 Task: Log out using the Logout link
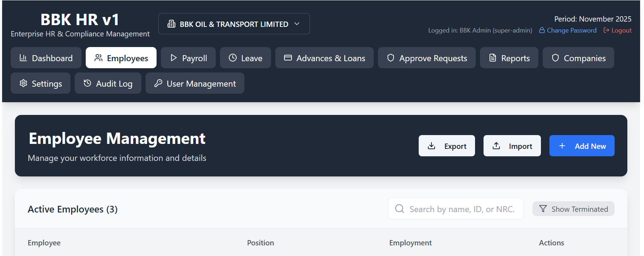click(617, 30)
